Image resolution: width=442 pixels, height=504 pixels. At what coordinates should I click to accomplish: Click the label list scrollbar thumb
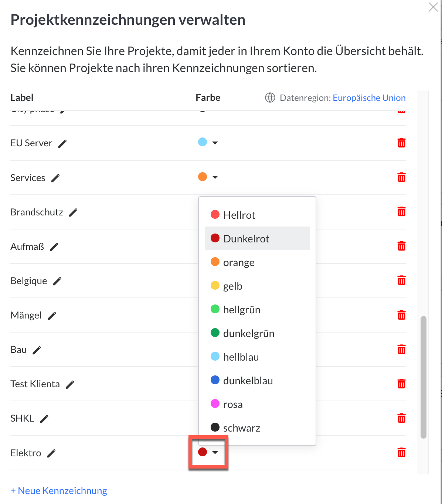coord(424,377)
